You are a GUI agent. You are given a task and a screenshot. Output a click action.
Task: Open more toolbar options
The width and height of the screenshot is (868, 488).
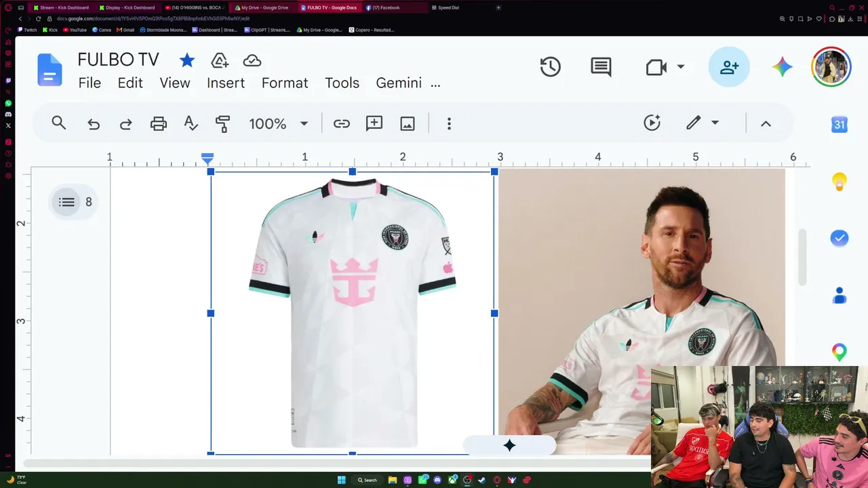449,123
